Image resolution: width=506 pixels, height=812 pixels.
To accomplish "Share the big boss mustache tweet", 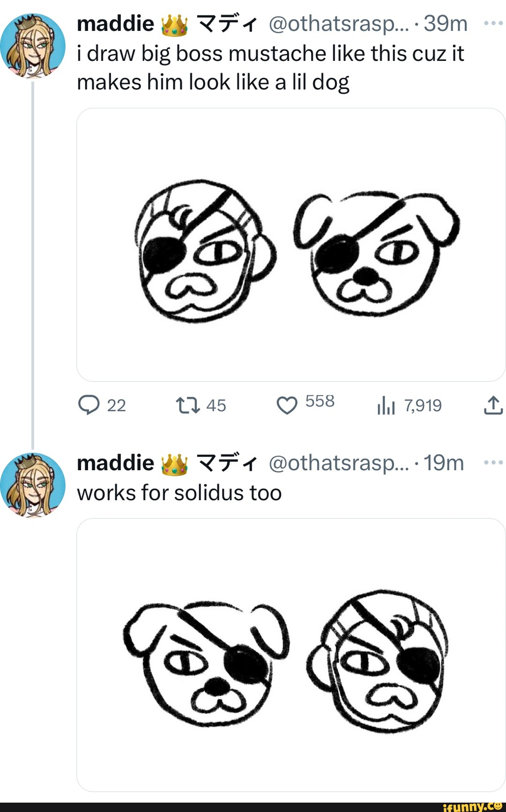I will click(493, 405).
